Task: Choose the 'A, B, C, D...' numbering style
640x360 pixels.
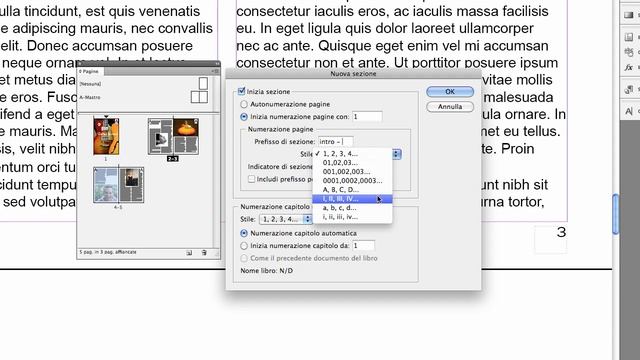Action: click(x=352, y=189)
